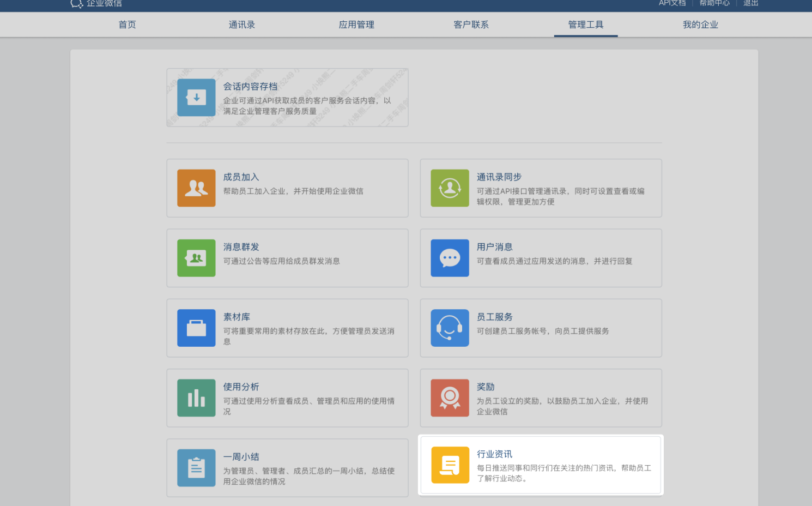Open the 应用管理 tab
The height and width of the screenshot is (506, 812).
tap(356, 25)
